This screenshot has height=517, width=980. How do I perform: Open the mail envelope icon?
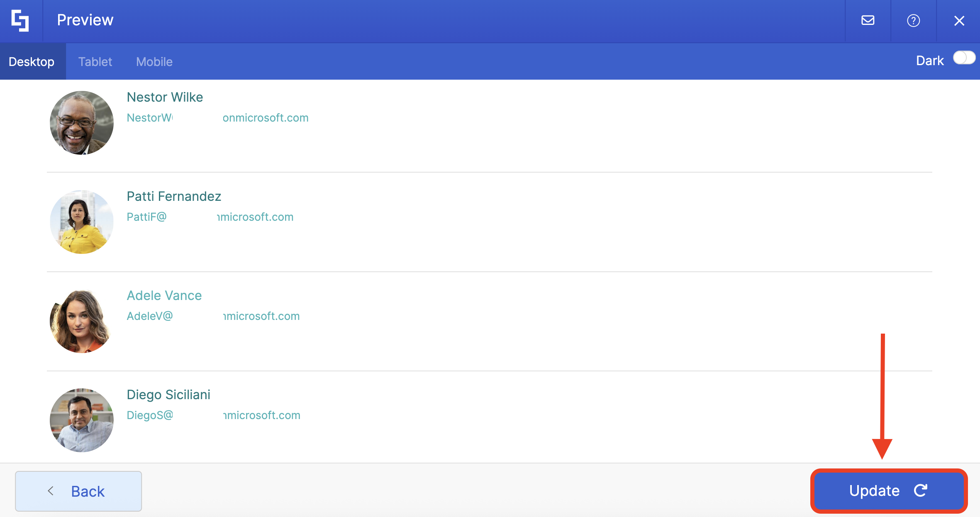[x=868, y=20]
